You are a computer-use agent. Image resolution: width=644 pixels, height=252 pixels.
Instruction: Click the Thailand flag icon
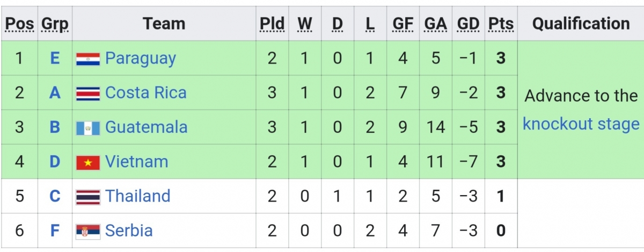tap(88, 197)
